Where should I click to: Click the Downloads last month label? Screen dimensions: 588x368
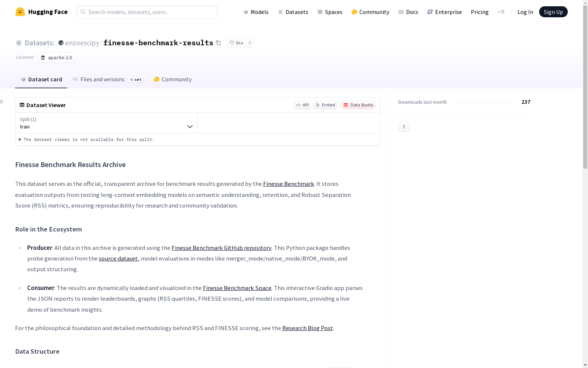(423, 102)
